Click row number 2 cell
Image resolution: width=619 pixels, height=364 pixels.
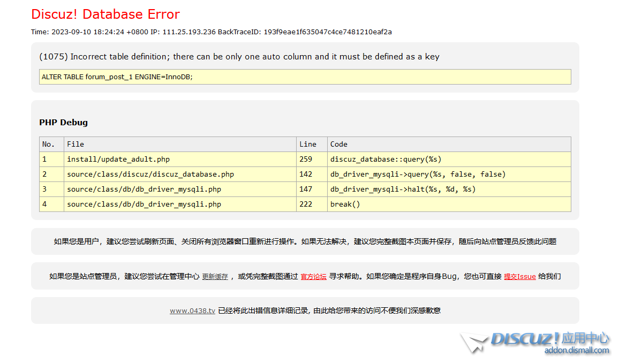[52, 175]
